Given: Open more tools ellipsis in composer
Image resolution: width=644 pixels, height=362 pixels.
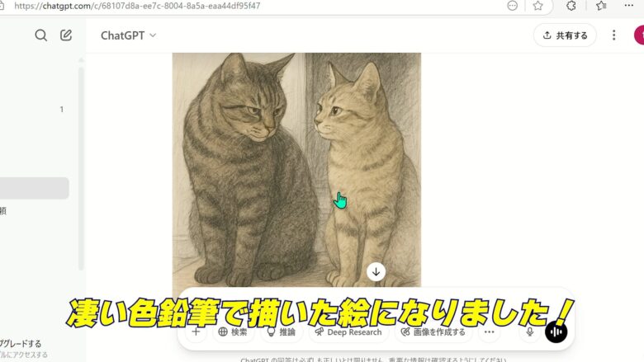Looking at the screenshot, I should point(489,331).
